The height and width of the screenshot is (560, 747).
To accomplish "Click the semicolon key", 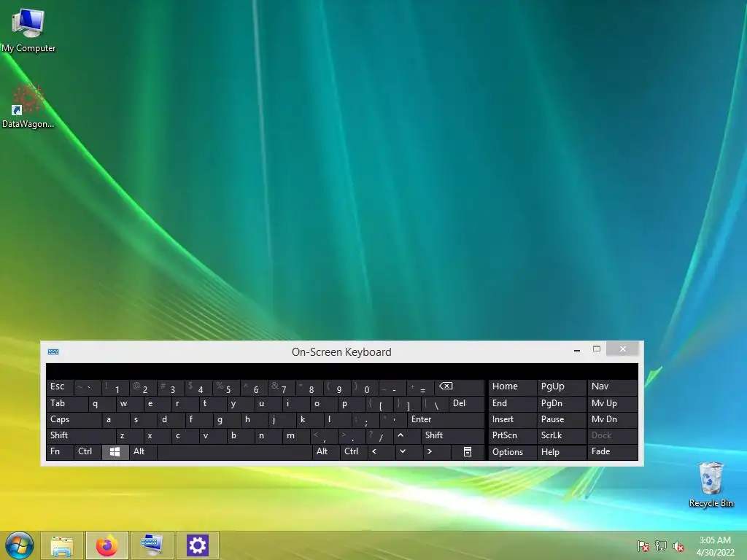I will [365, 419].
